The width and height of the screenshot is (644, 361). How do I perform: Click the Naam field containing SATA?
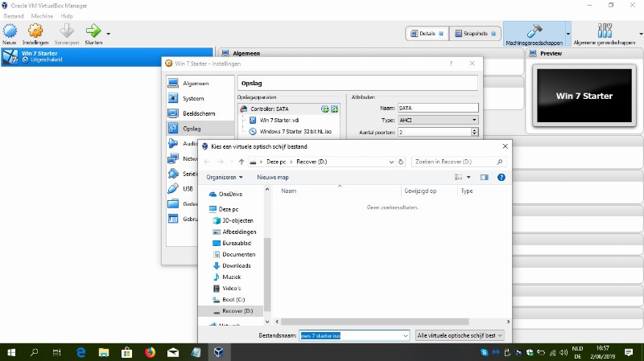(x=438, y=109)
